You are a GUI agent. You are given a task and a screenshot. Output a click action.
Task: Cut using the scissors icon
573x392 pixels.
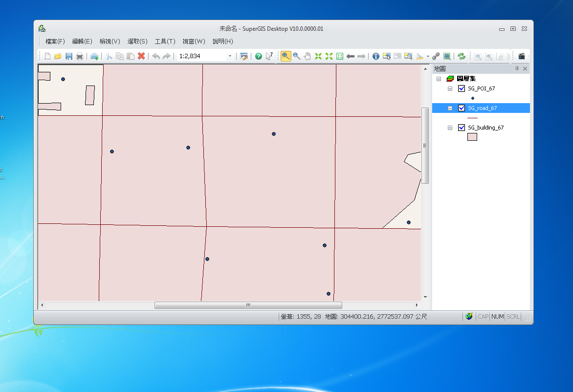[109, 56]
